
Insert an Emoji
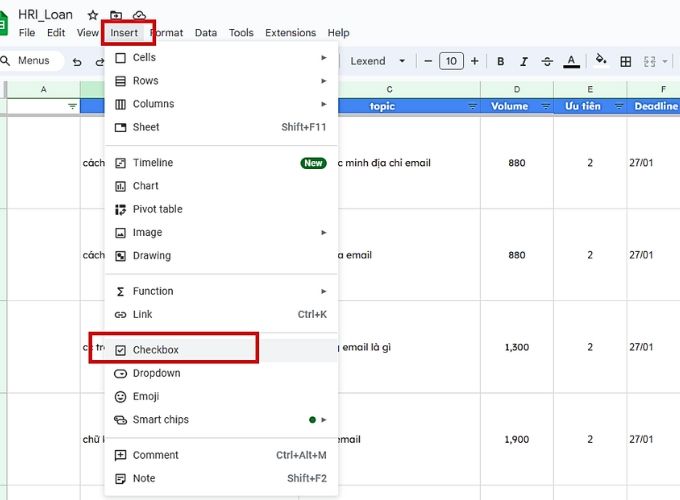[221, 396]
